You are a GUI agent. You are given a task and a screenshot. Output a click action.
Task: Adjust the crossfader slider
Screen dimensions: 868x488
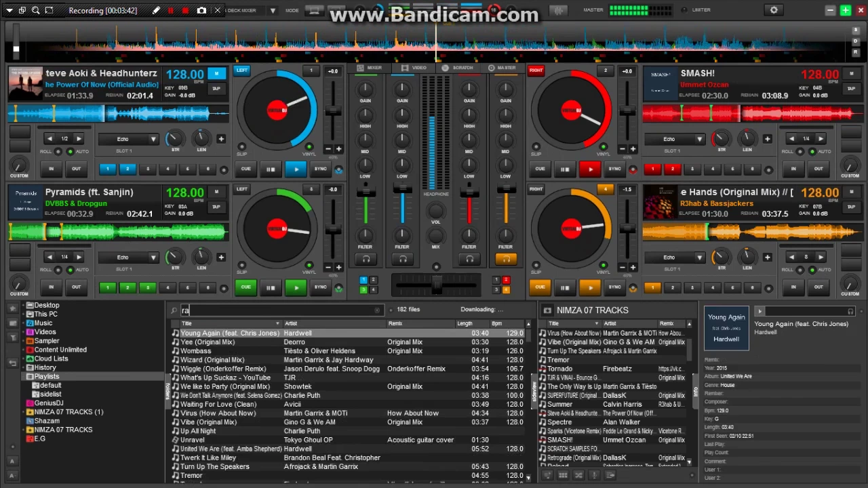pyautogui.click(x=436, y=285)
